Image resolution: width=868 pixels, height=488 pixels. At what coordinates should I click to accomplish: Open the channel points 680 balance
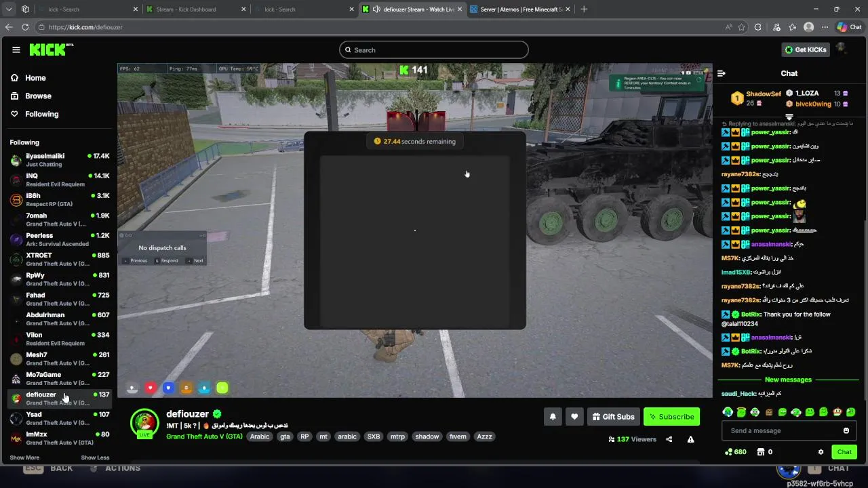point(736,452)
